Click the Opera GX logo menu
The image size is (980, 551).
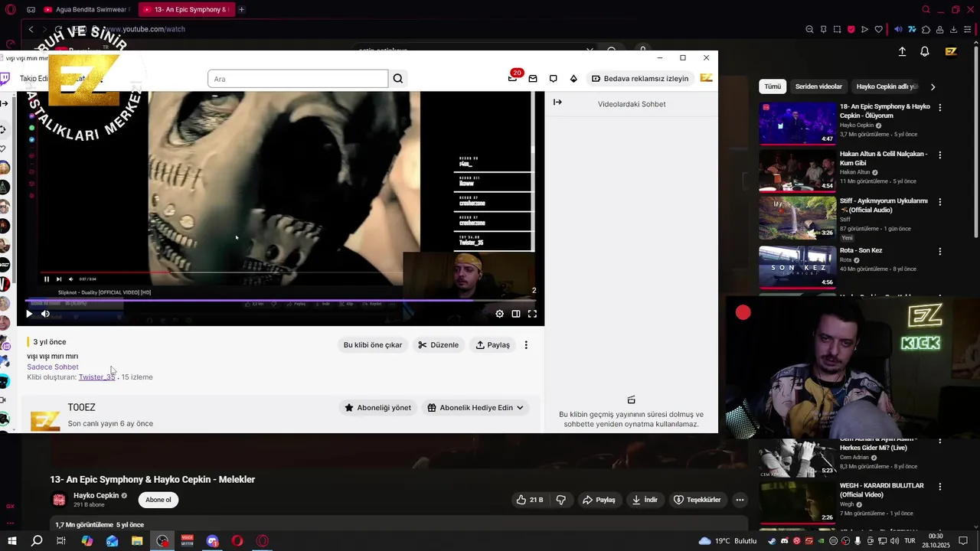point(10,9)
